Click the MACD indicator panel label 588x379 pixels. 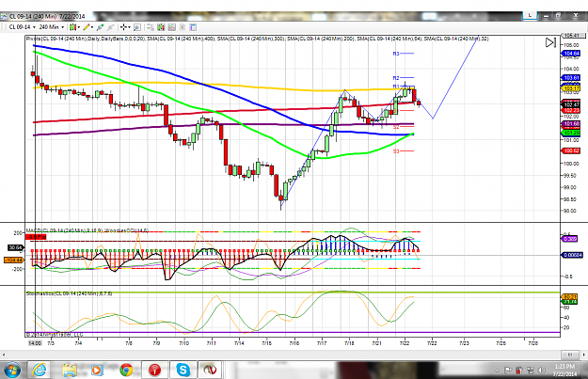click(x=87, y=230)
